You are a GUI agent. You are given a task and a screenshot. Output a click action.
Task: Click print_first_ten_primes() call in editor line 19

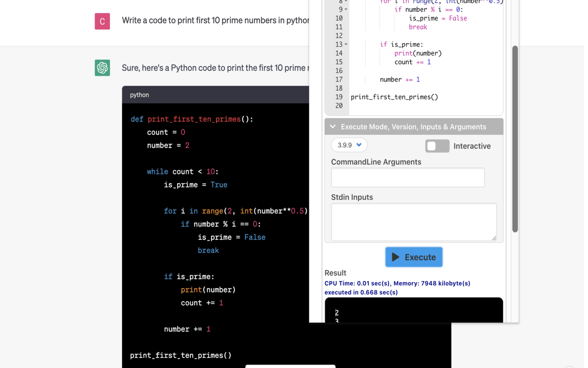tap(395, 97)
